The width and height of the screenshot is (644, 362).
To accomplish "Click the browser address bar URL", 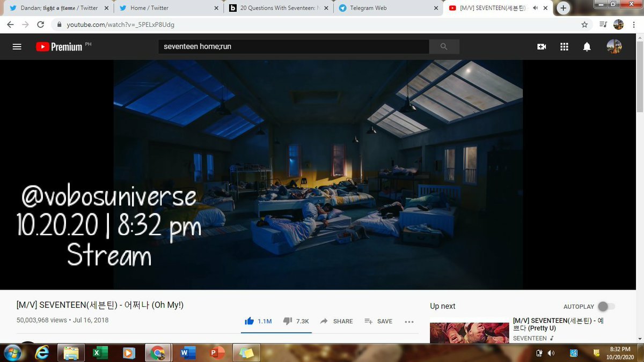I will click(121, 25).
